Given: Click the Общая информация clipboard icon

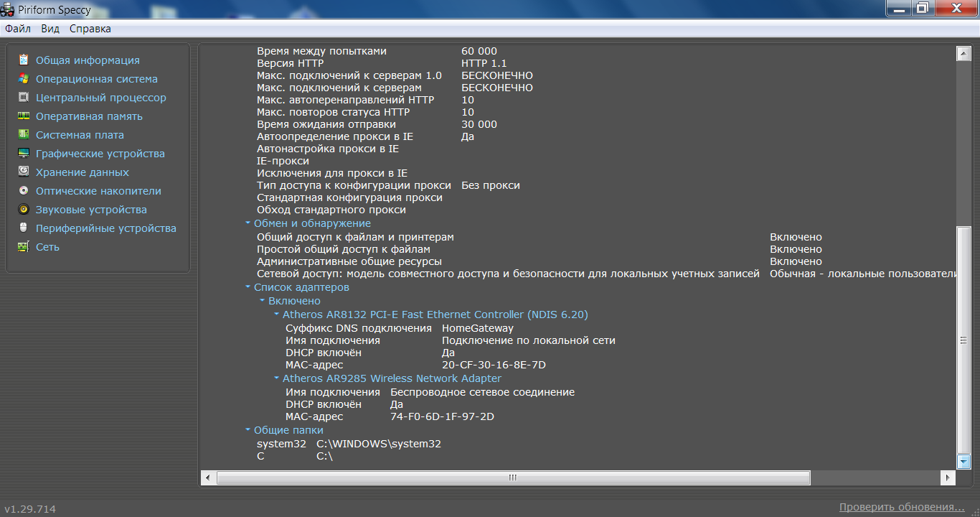Looking at the screenshot, I should tap(24, 60).
